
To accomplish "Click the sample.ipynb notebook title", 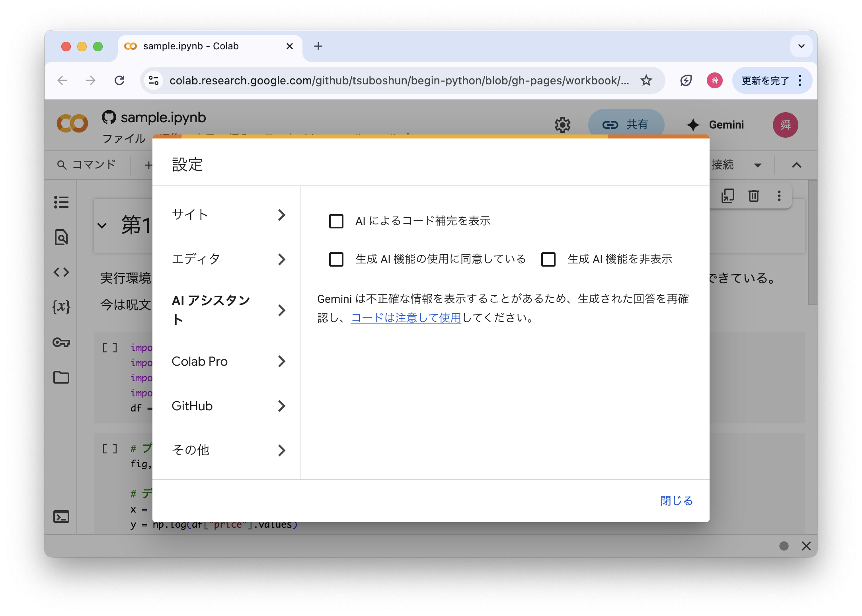I will [163, 118].
